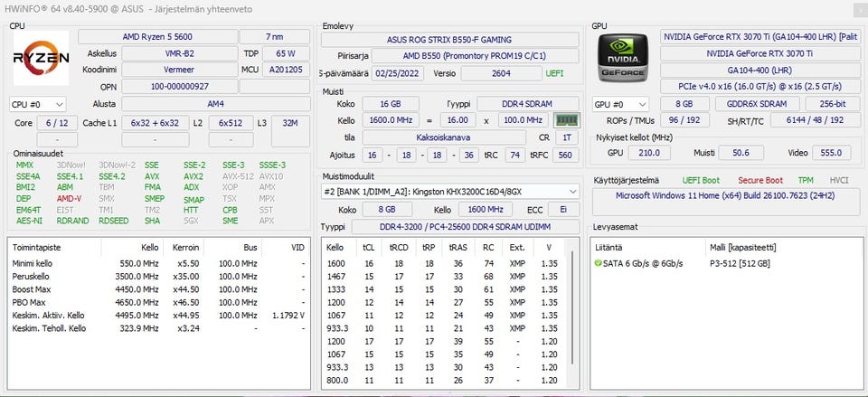Select the Peruskello row
The width and height of the screenshot is (868, 397).
(159, 277)
